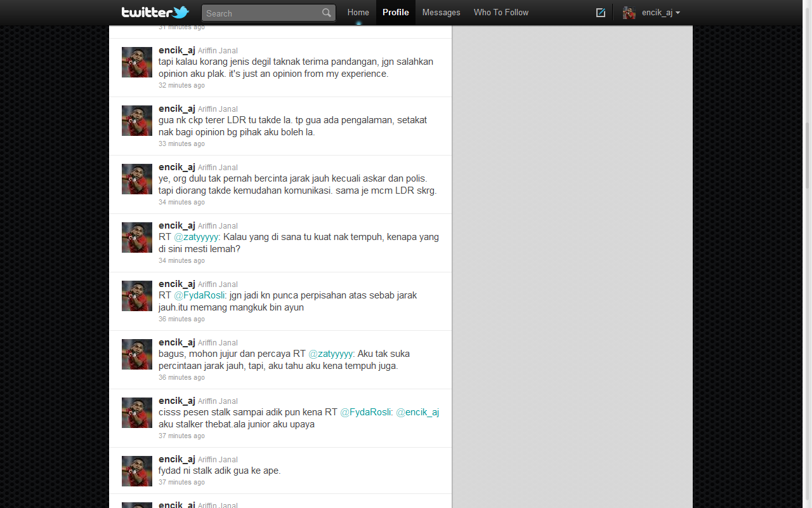Image resolution: width=812 pixels, height=508 pixels.
Task: Click avatar of 'tapi kalau korang' tweet
Action: click(x=137, y=62)
